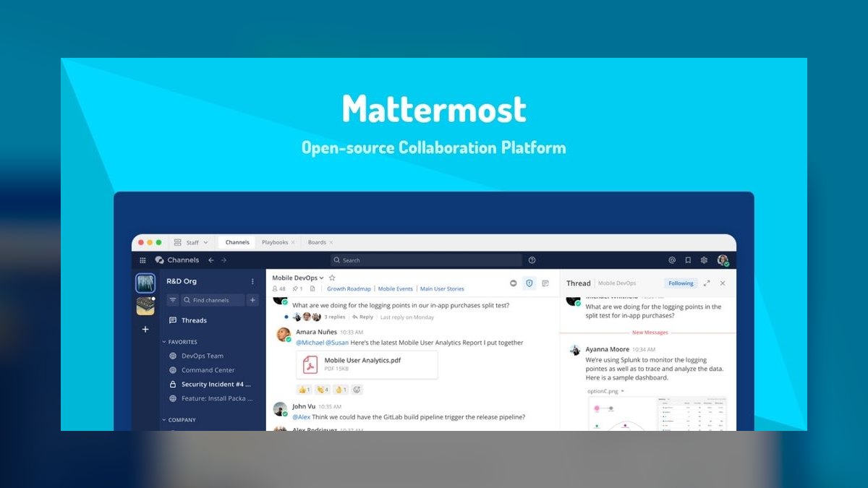Click Reply under the logging points message
The height and width of the screenshot is (488, 868).
364,317
